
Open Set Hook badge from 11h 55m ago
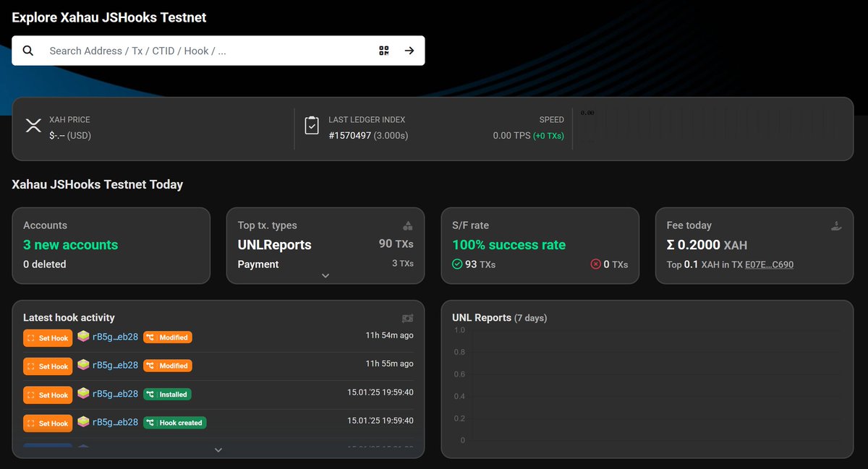coord(48,366)
